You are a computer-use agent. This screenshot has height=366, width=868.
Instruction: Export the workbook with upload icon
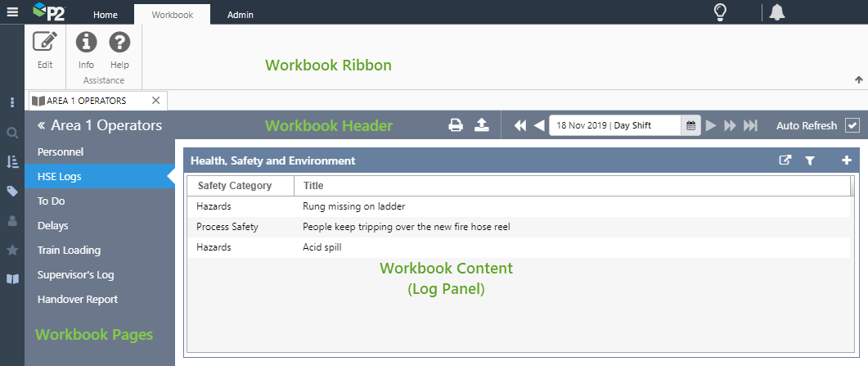point(482,125)
